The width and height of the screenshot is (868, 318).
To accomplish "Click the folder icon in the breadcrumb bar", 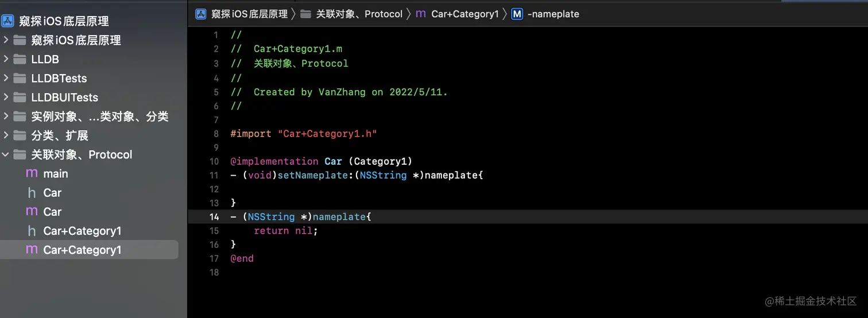I will [x=306, y=14].
